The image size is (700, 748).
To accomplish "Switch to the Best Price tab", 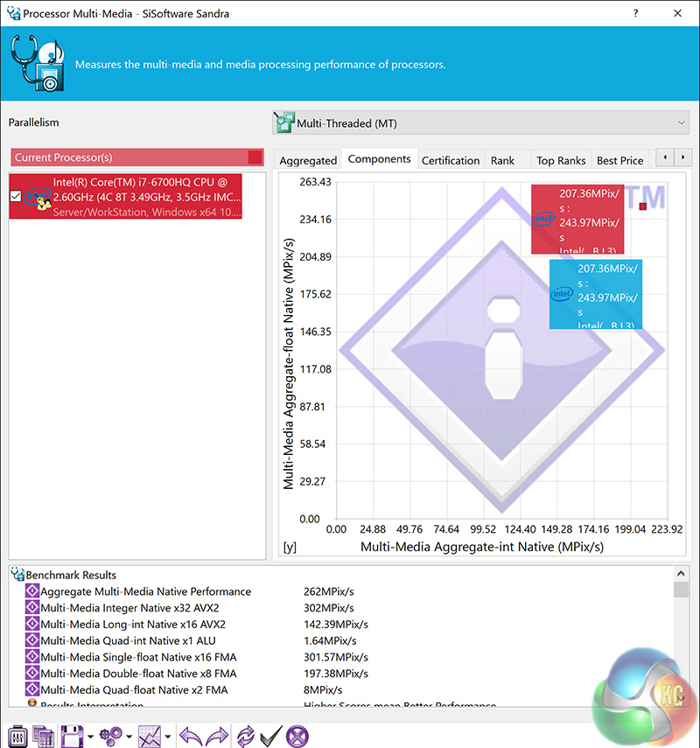I will coord(619,161).
